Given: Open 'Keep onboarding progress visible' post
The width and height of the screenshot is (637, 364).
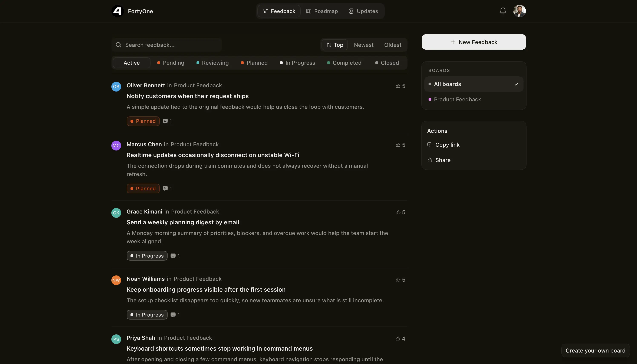Looking at the screenshot, I should click(x=206, y=289).
